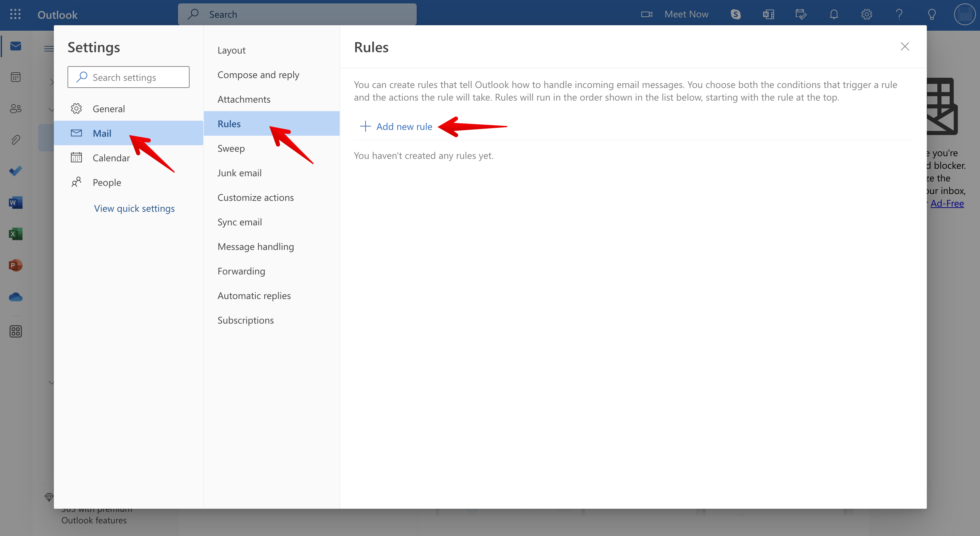
Task: Click the People icon in settings sidebar
Action: click(77, 182)
